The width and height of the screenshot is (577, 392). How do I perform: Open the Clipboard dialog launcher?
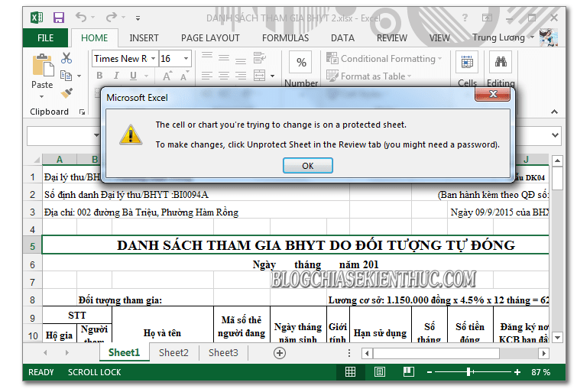point(82,112)
